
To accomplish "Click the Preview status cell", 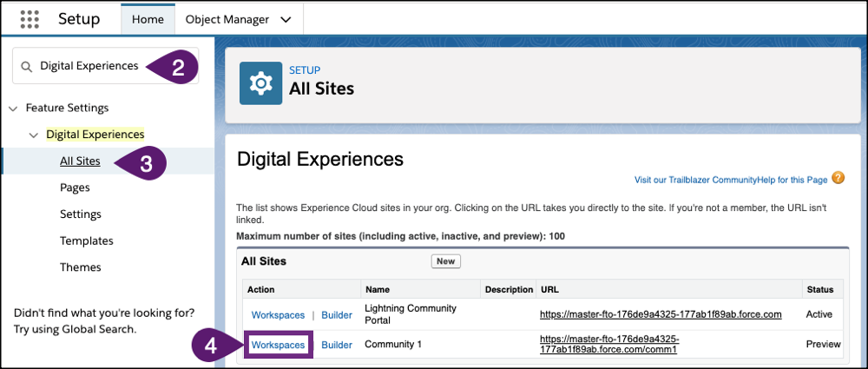I will coord(823,344).
